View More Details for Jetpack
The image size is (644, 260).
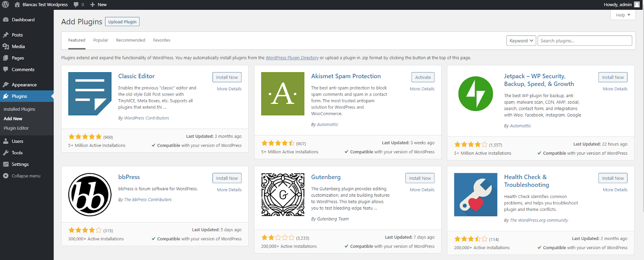tap(615, 89)
